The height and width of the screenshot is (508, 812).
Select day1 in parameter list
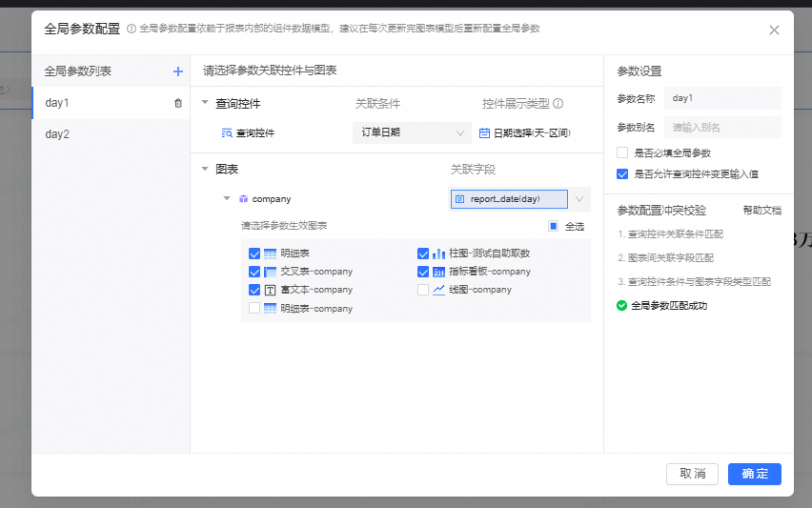click(x=57, y=103)
